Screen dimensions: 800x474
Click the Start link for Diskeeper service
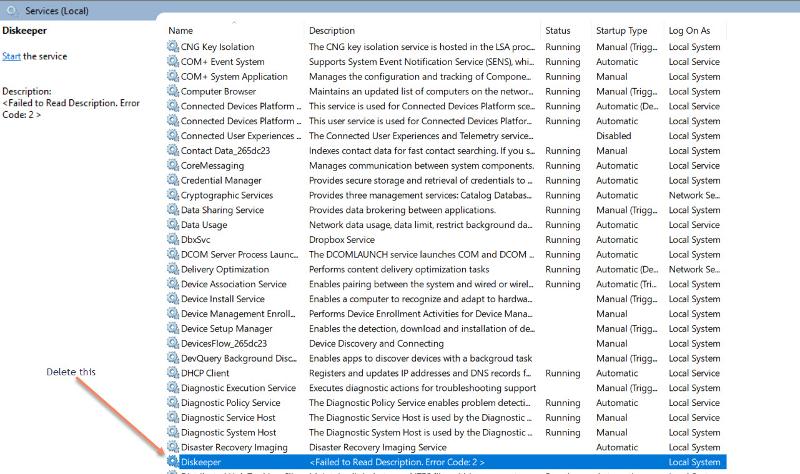tap(11, 56)
